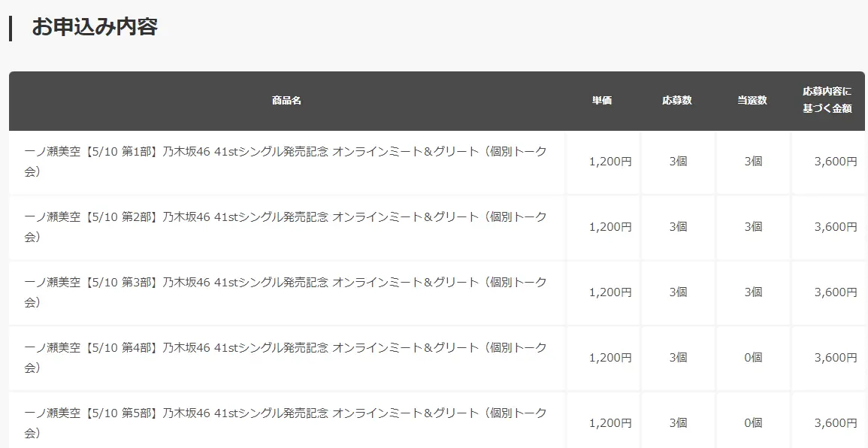Click the 単価 column header
This screenshot has height=448, width=868.
coord(602,101)
